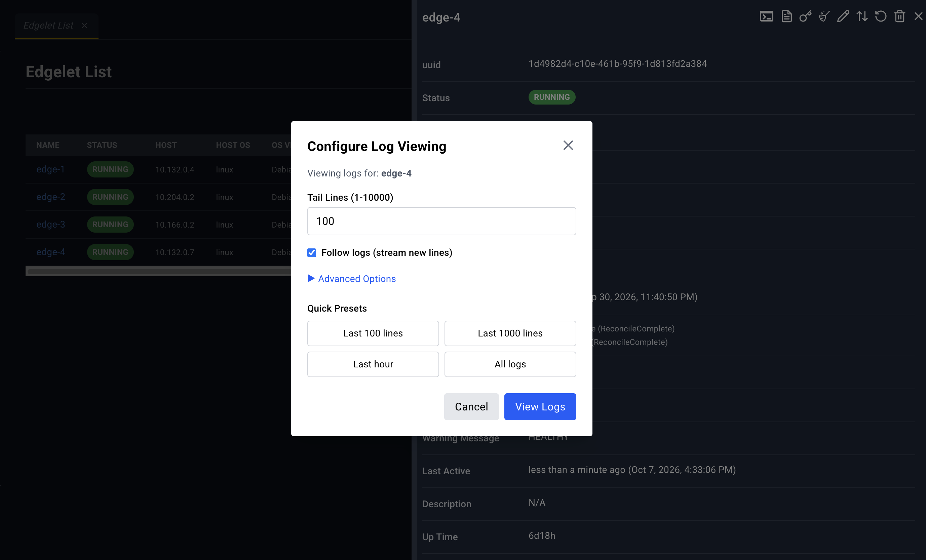This screenshot has height=560, width=926.
Task: Click the View Logs button
Action: coord(540,407)
